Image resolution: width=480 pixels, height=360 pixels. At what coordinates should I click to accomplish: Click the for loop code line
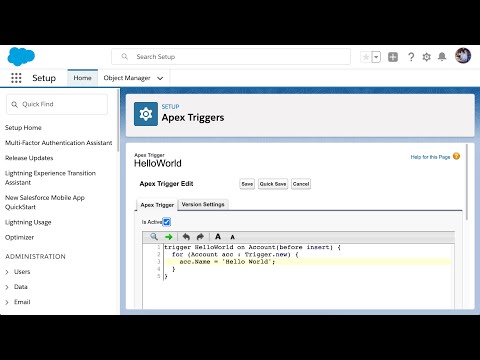tap(235, 254)
